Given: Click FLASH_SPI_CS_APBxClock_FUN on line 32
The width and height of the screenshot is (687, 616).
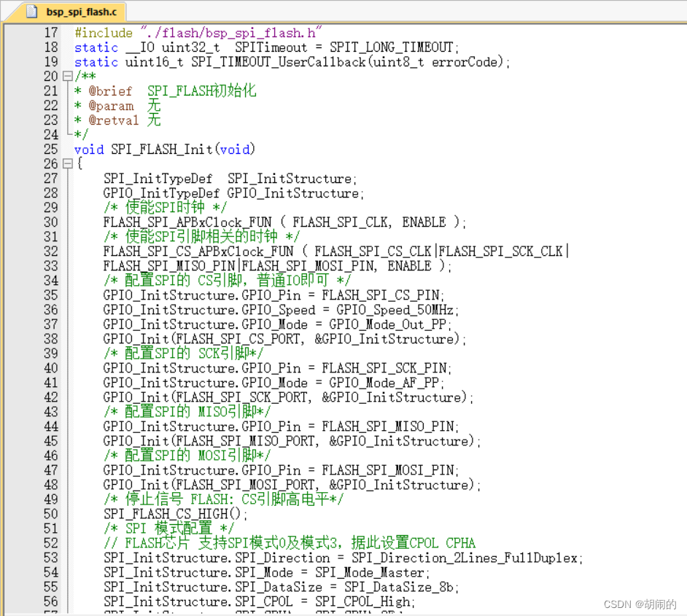Looking at the screenshot, I should (x=198, y=252).
